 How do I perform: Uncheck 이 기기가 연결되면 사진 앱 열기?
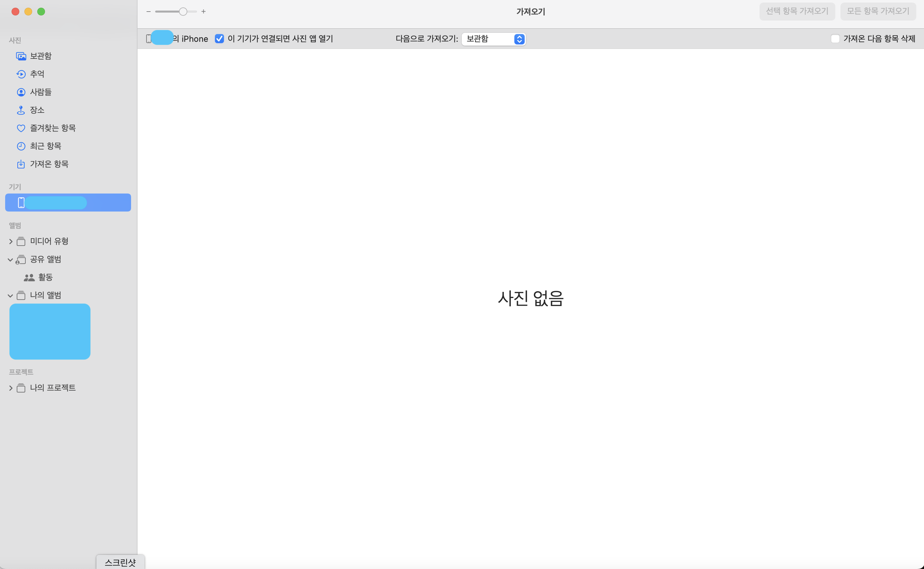[x=219, y=39]
